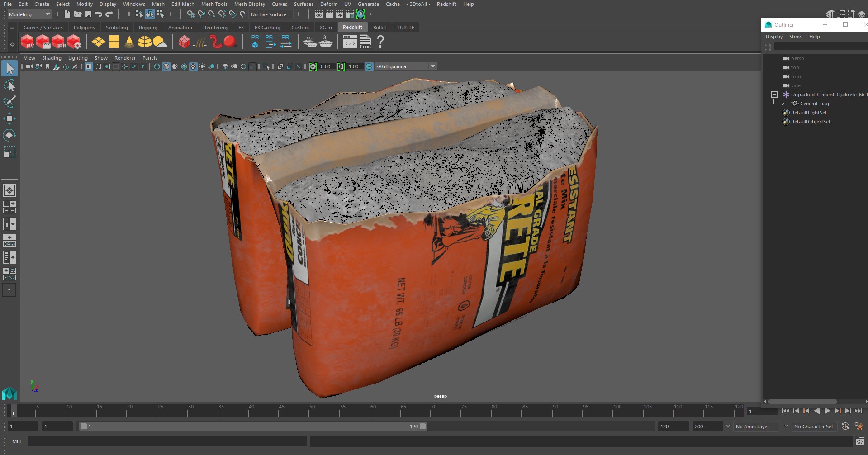The height and width of the screenshot is (455, 868).
Task: Step to the previous key
Action: 806,411
